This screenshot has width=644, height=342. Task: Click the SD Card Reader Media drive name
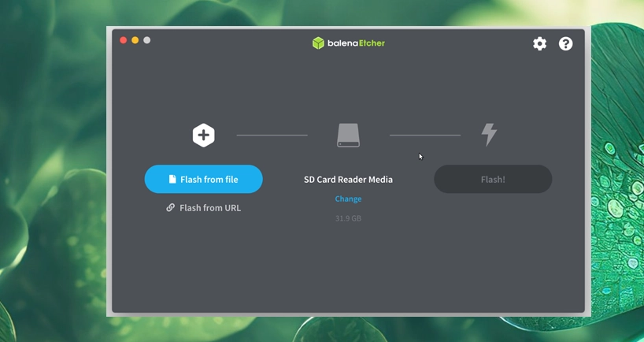(x=348, y=180)
